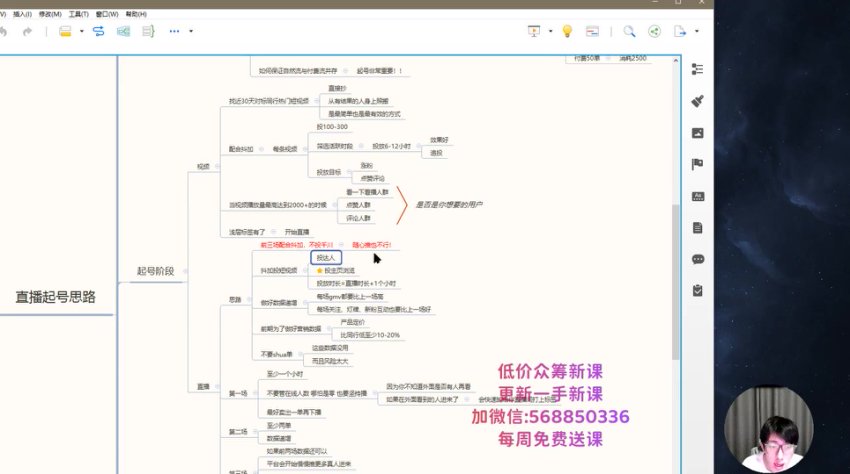Viewport: 850px width, 474px height.
Task: Open the Task info clipboard panel
Action: [697, 290]
